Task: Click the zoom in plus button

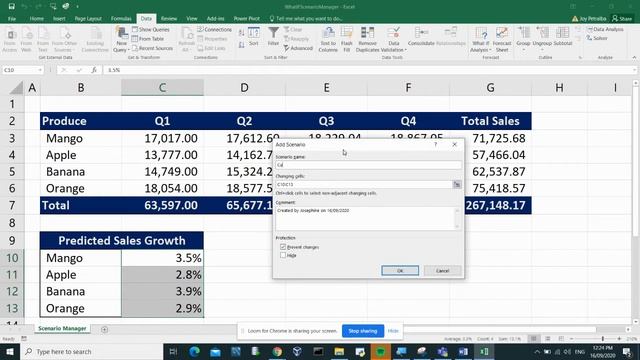Action: pyautogui.click(x=619, y=339)
